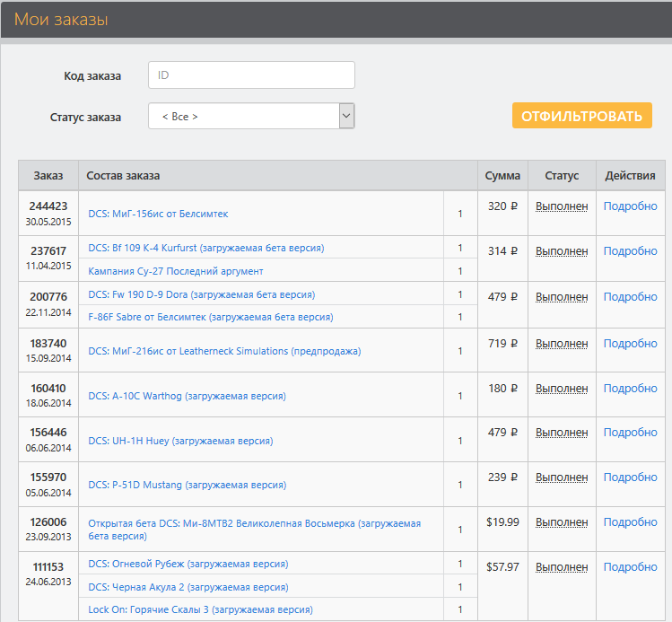Click Подробно for order 244423
This screenshot has width=672, height=622.
[x=631, y=206]
